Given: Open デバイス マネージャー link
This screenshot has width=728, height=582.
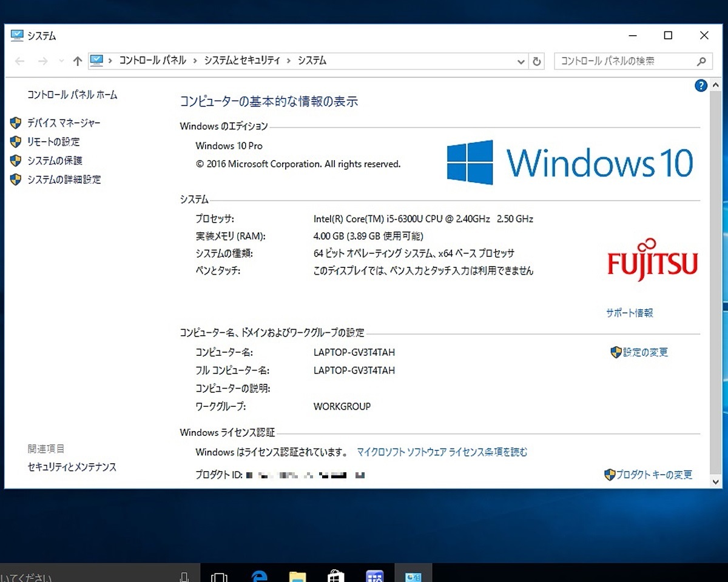Looking at the screenshot, I should point(64,123).
